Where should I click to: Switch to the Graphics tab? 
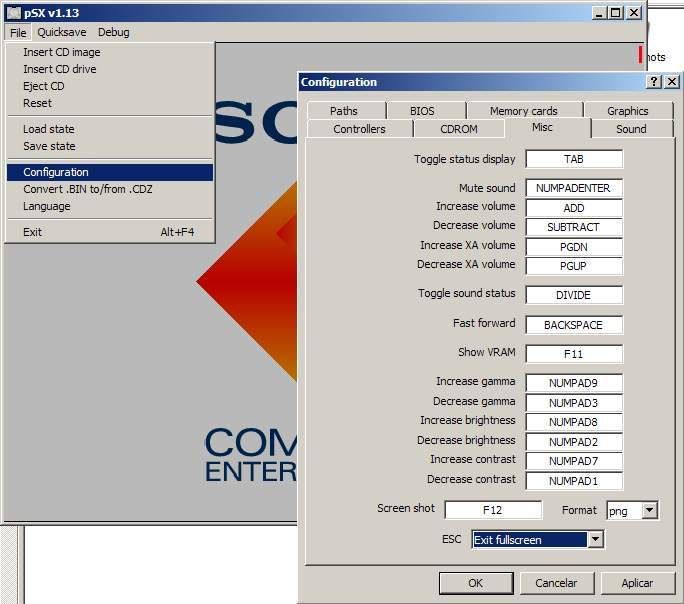(629, 111)
